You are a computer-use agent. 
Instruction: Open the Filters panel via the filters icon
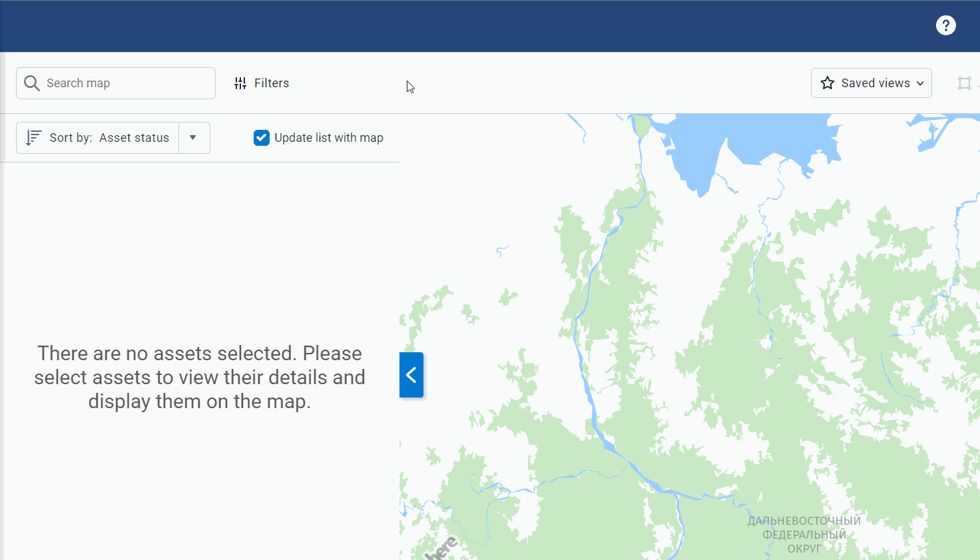pos(240,83)
